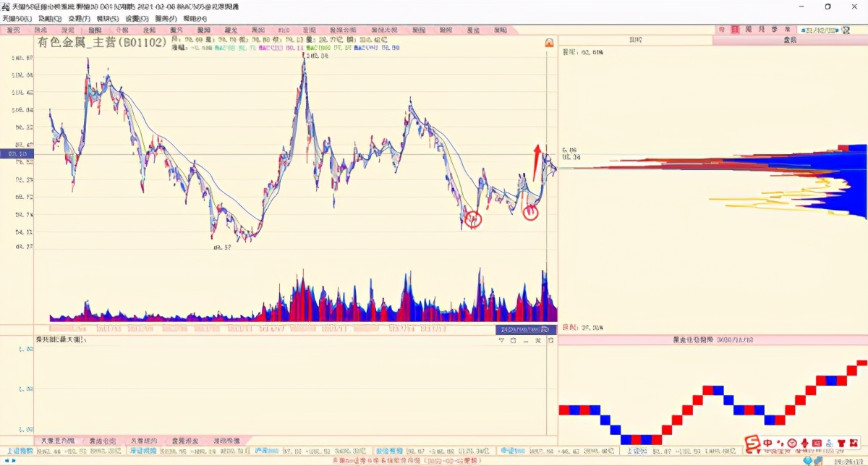868x466 pixels.
Task: Select the highlighted 日 (daily) period button
Action: [735, 30]
